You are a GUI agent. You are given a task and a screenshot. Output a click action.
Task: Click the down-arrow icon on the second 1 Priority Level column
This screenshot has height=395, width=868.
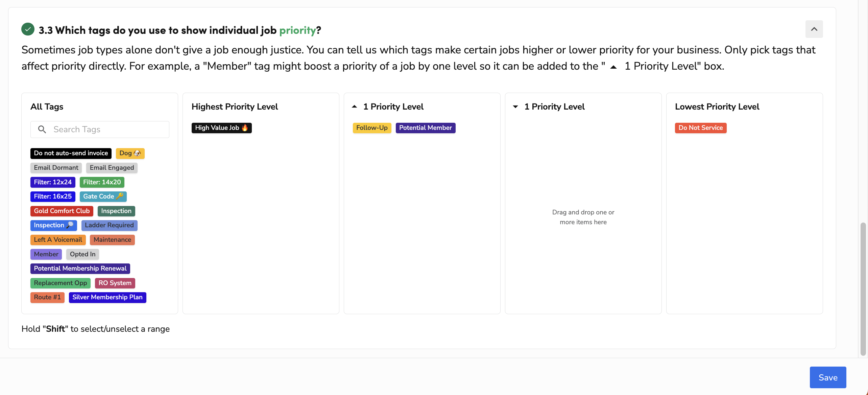[515, 107]
